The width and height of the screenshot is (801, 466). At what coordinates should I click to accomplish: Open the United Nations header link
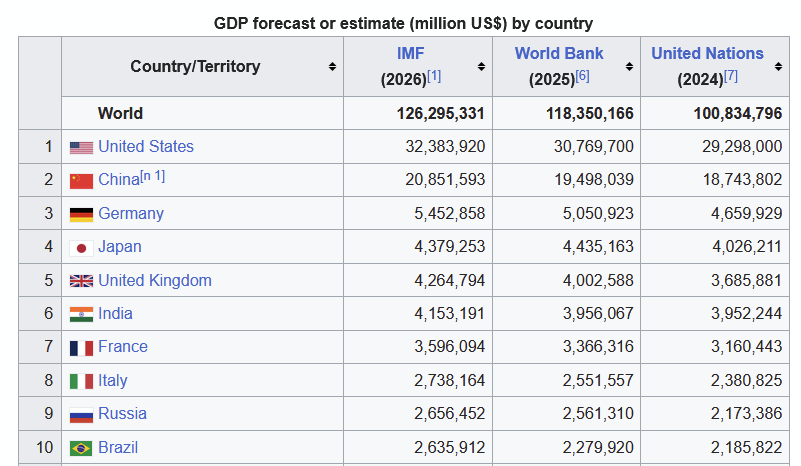click(707, 53)
